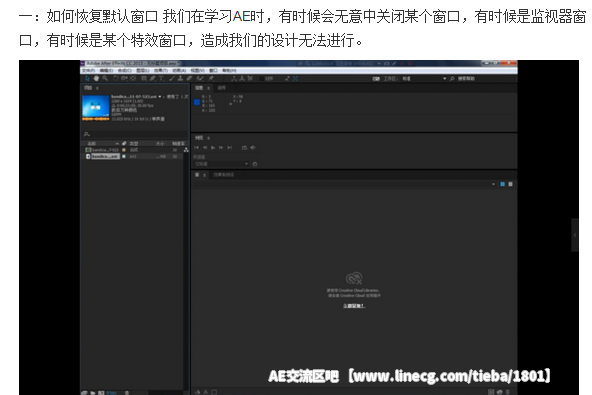Select the Unified Camera tool
The width and height of the screenshot is (592, 395).
click(124, 78)
